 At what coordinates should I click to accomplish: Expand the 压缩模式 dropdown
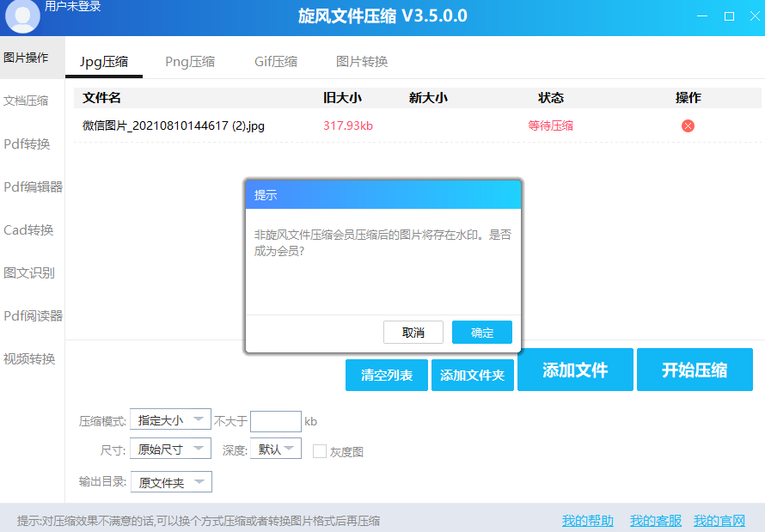170,420
